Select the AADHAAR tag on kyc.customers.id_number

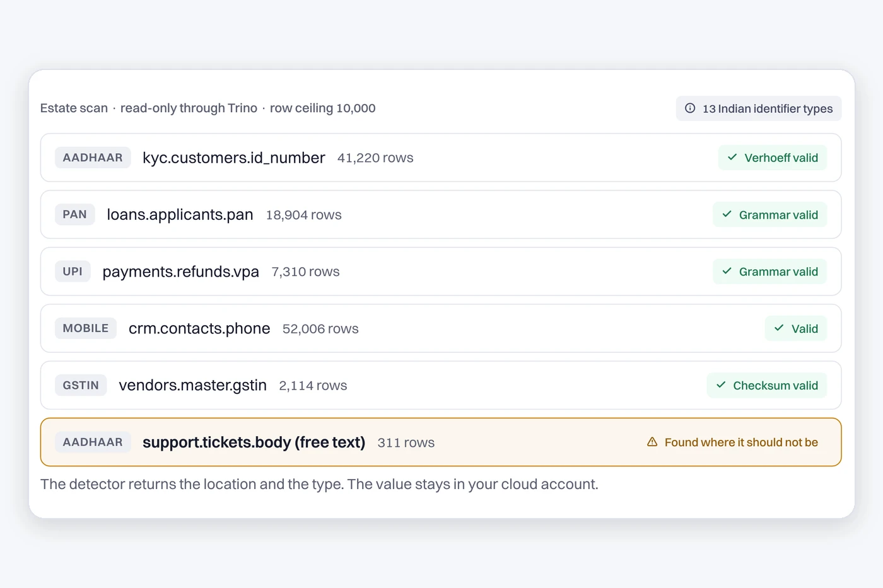coord(93,158)
